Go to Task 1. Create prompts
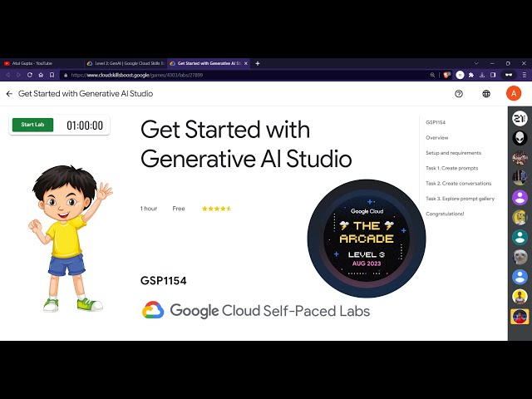 [x=451, y=168]
